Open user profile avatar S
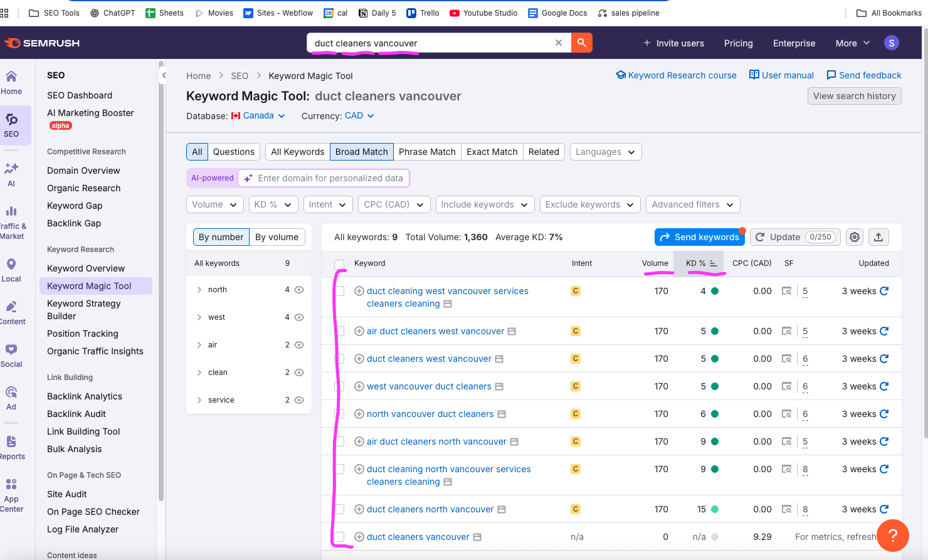 [891, 43]
